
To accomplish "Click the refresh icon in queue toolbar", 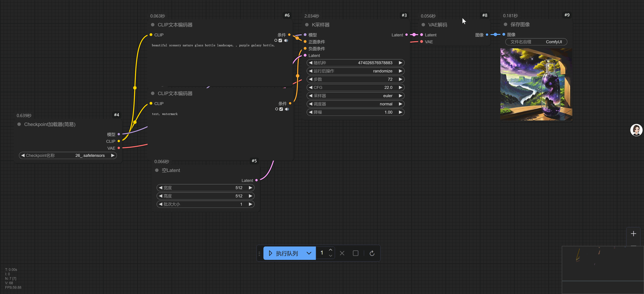I will (x=372, y=253).
